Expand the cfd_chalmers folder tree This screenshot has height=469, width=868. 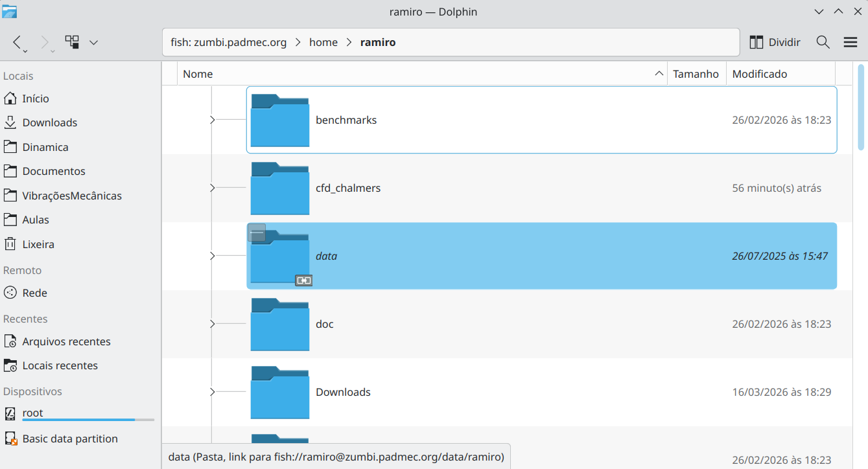212,188
